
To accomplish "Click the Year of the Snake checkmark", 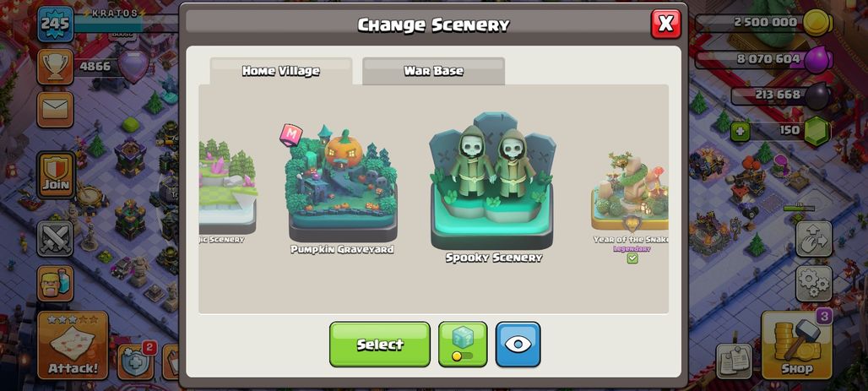I will point(632,258).
